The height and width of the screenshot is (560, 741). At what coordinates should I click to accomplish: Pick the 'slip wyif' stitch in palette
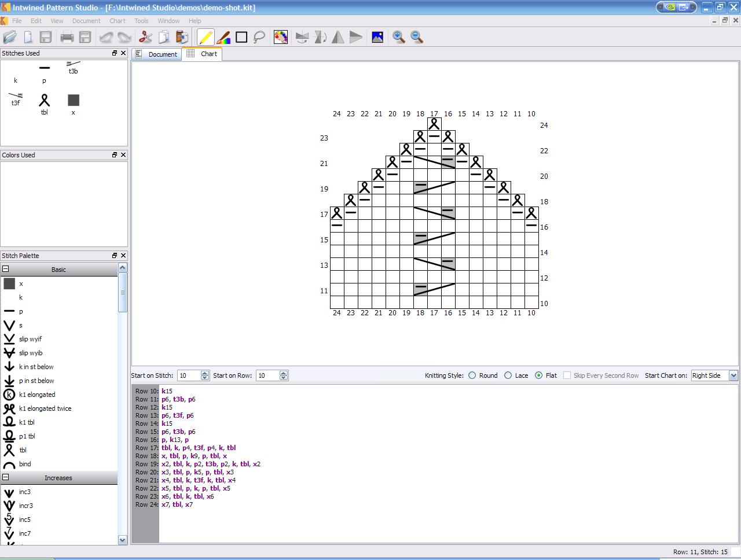pyautogui.click(x=30, y=339)
